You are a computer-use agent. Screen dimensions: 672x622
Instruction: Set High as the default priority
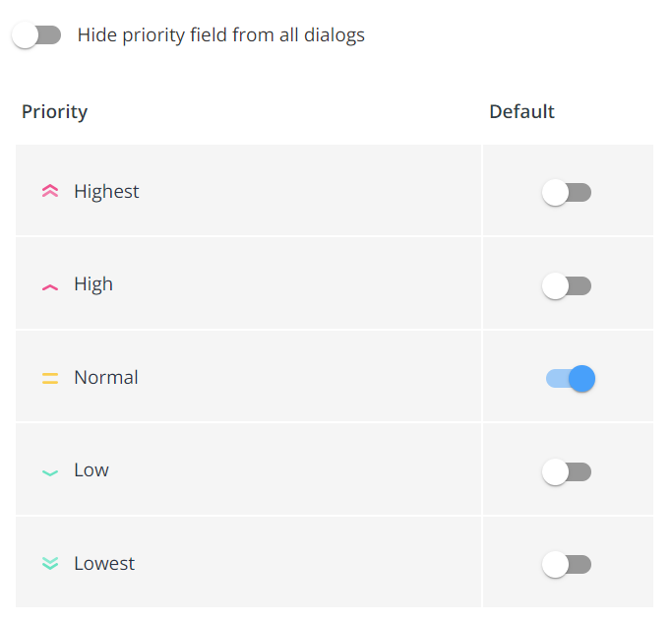click(x=567, y=286)
